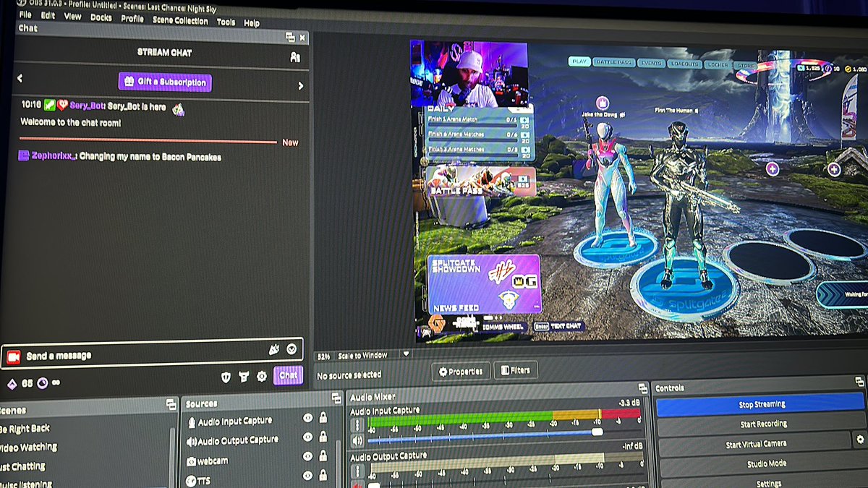Toggle visibility of Audio Output Capture source
Image resolution: width=868 pixels, height=488 pixels.
307,438
